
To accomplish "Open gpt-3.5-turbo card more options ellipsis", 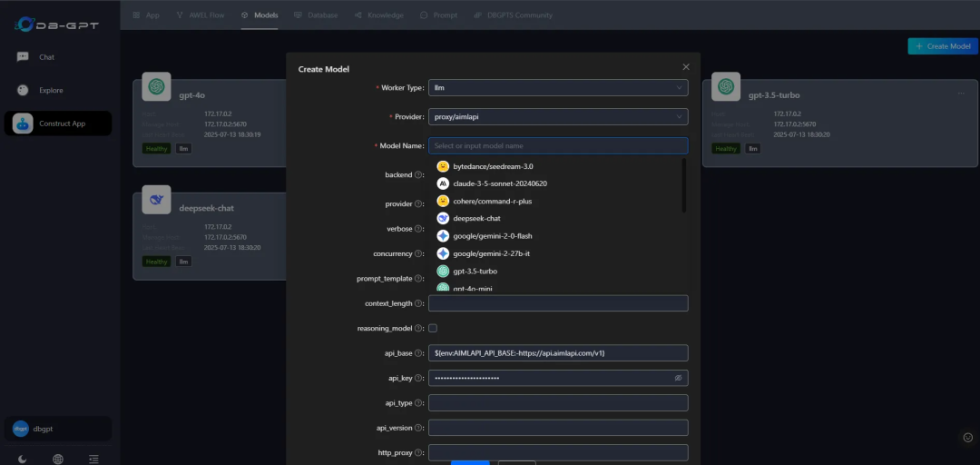I will [961, 94].
